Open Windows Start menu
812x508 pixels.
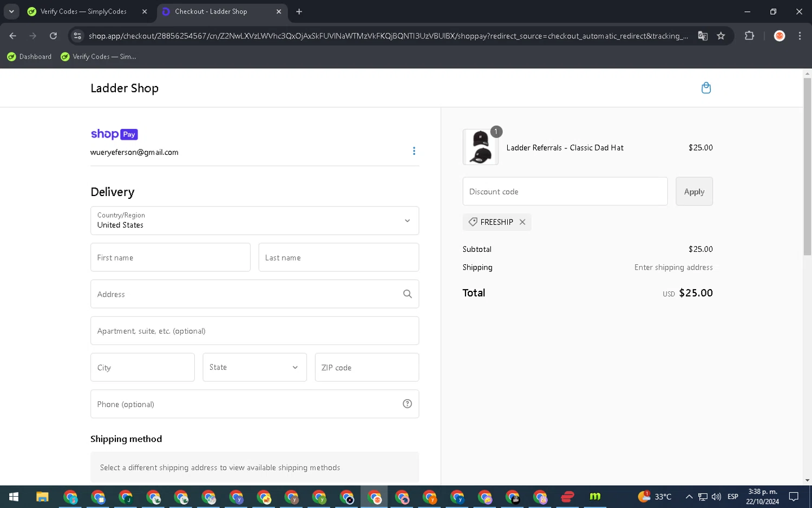coord(14,497)
